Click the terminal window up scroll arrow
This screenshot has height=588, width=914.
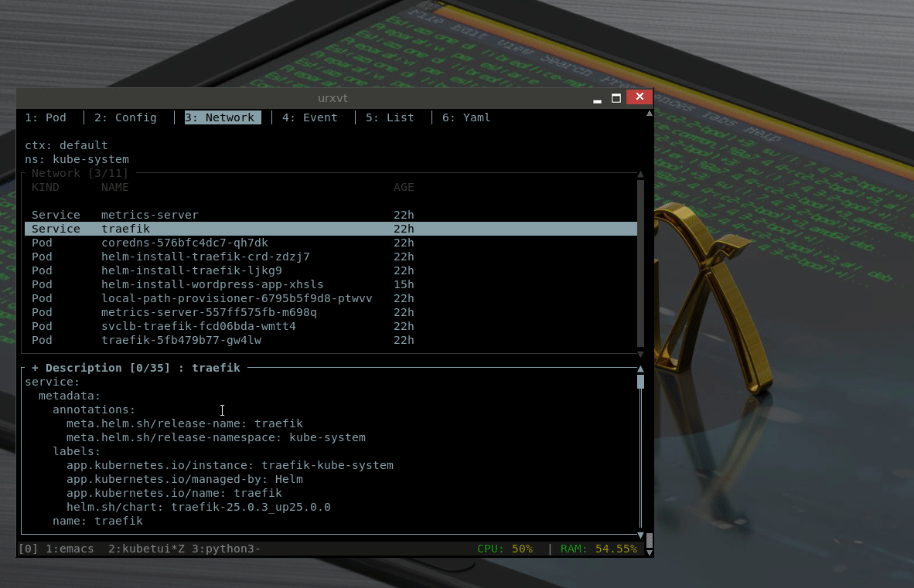(649, 113)
